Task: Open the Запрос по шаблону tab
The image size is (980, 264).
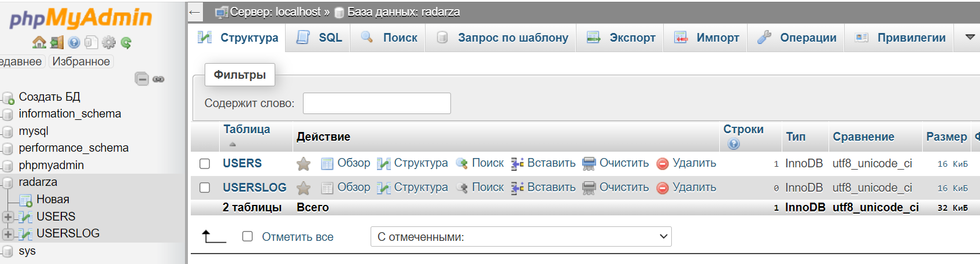Action: pyautogui.click(x=501, y=38)
